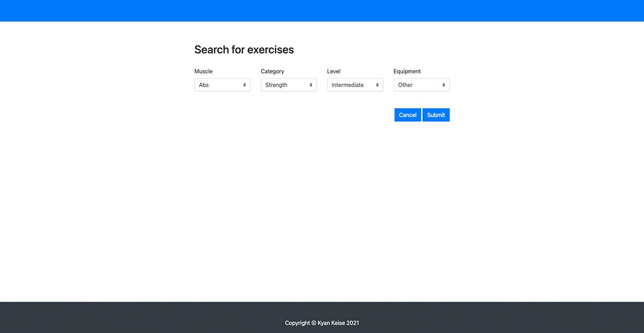Click the 'Search for exercises' heading
644x333 pixels.
point(244,50)
